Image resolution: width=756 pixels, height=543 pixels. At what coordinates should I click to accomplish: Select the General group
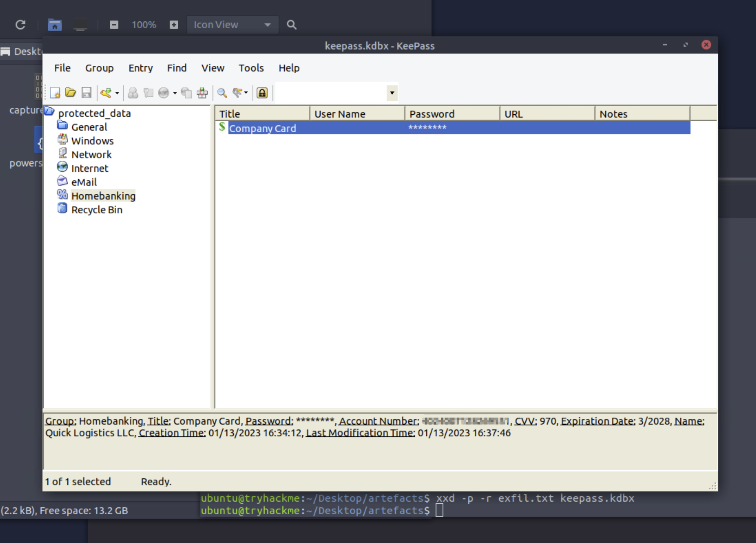(x=89, y=127)
